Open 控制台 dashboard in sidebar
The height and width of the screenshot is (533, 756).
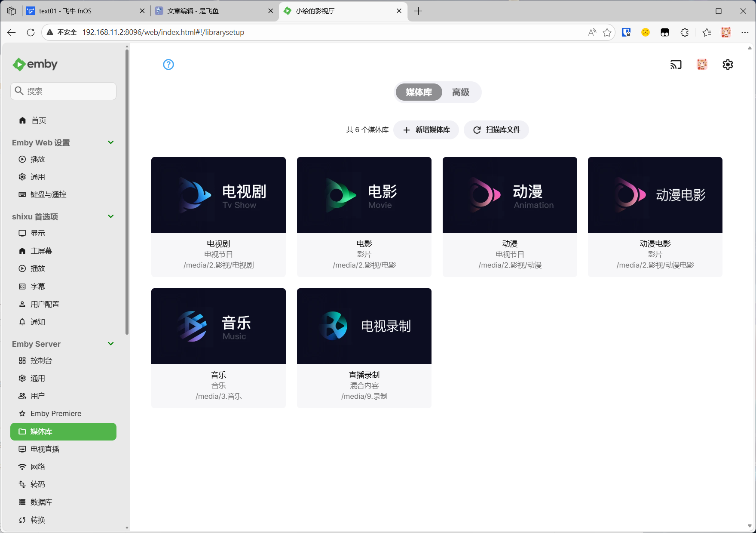[41, 360]
